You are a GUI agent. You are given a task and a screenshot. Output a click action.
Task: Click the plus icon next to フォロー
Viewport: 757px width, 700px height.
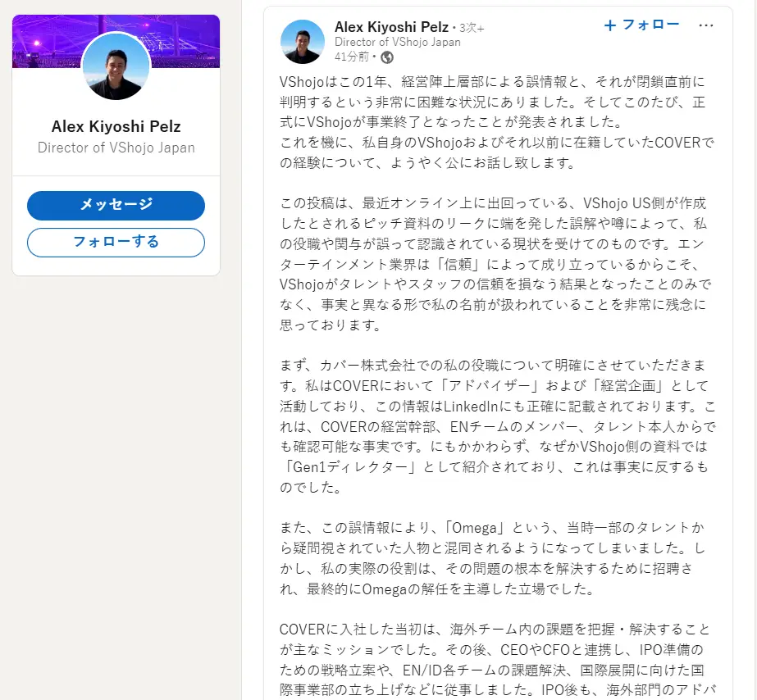click(609, 25)
